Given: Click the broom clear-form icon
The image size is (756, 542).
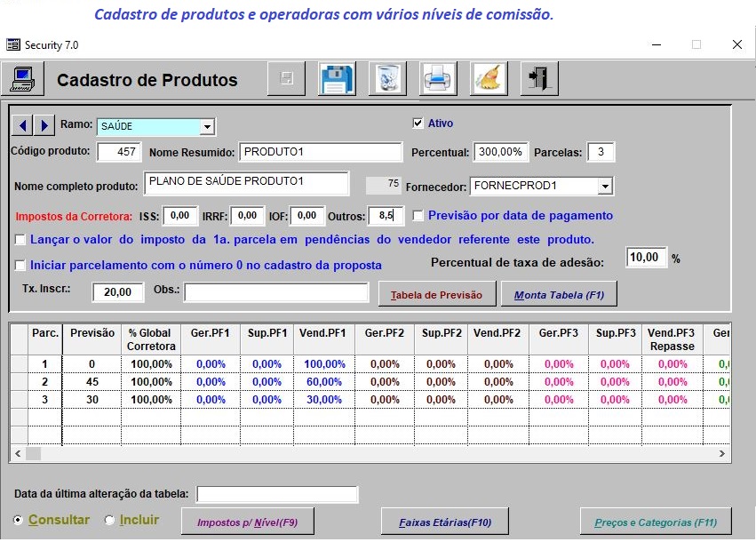Looking at the screenshot, I should (489, 78).
